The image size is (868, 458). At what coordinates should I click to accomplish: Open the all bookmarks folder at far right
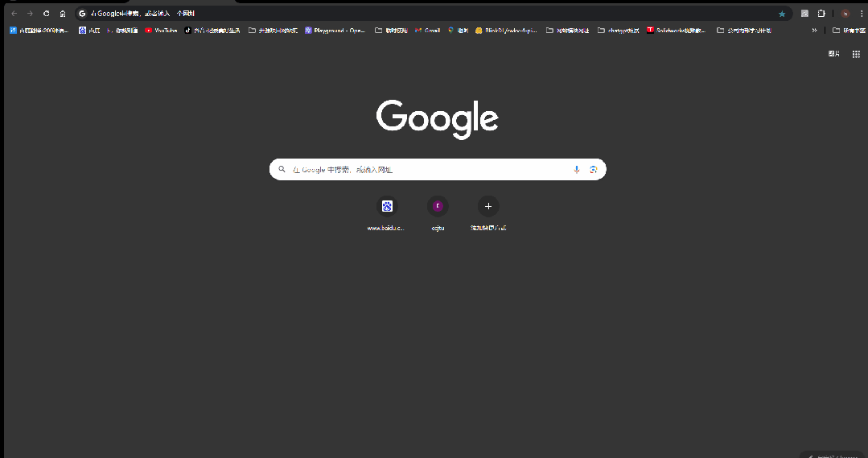tap(849, 31)
